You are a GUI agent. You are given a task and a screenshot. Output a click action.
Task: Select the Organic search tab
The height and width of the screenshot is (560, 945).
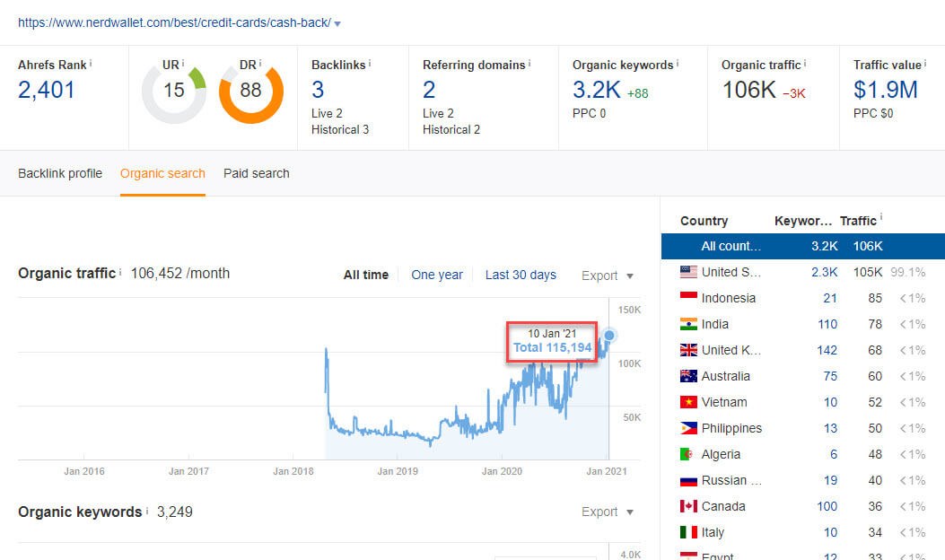[162, 173]
